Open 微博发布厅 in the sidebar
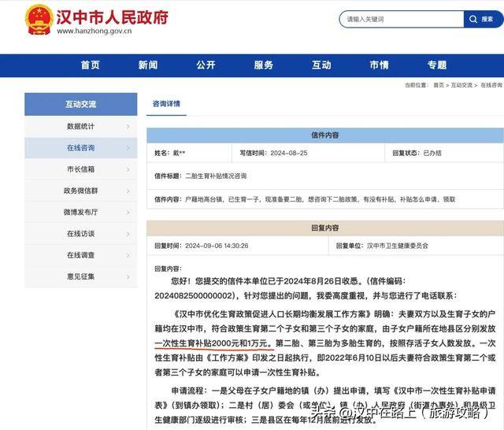 pos(80,212)
